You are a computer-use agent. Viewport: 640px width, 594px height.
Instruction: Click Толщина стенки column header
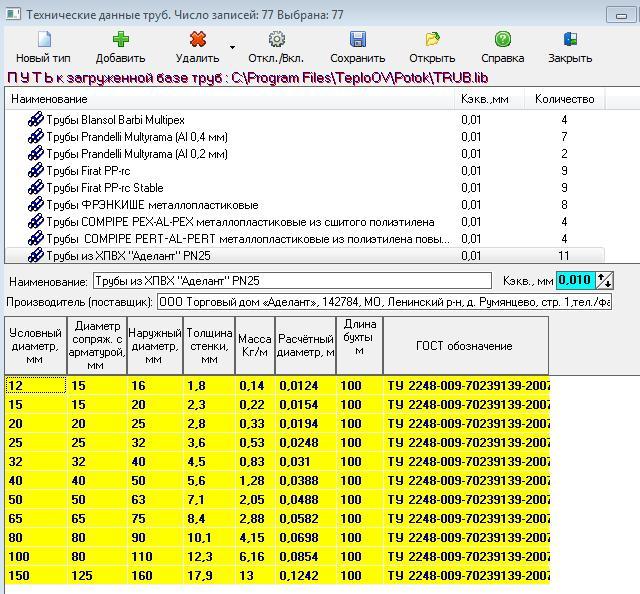point(209,345)
